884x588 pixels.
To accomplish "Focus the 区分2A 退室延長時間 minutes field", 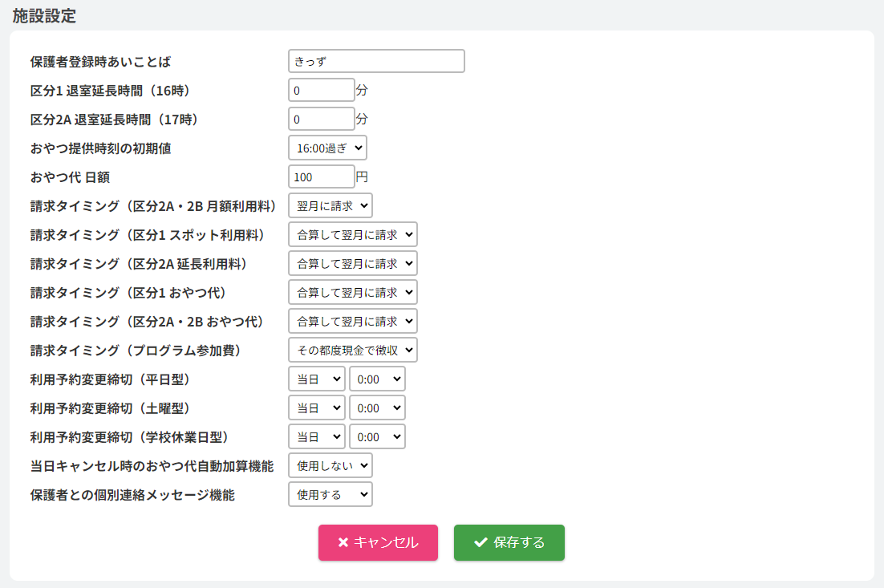I will click(x=321, y=119).
